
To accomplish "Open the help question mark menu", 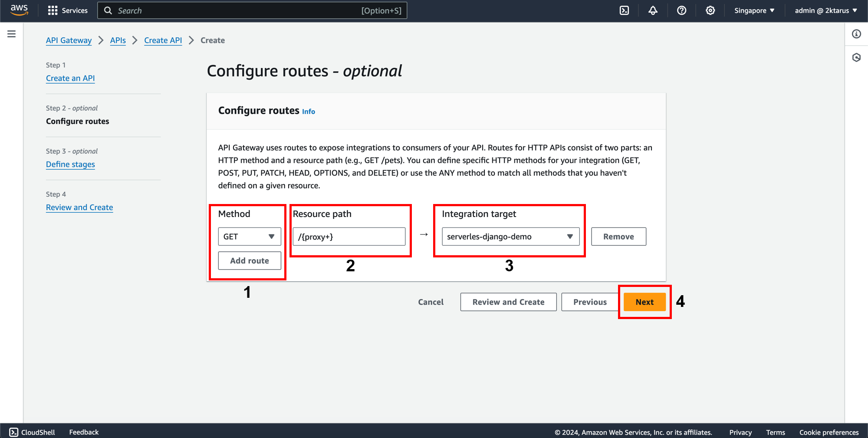I will (x=681, y=10).
